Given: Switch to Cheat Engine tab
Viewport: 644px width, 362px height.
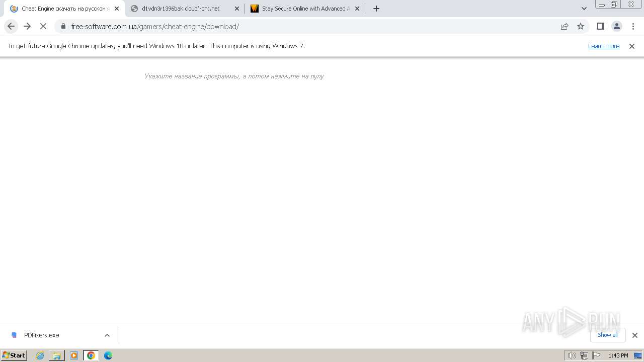Looking at the screenshot, I should [x=64, y=9].
